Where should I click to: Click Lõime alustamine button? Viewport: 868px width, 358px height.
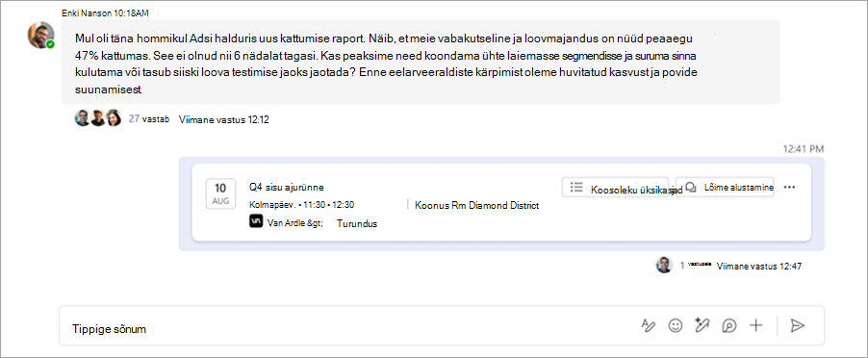pyautogui.click(x=725, y=187)
